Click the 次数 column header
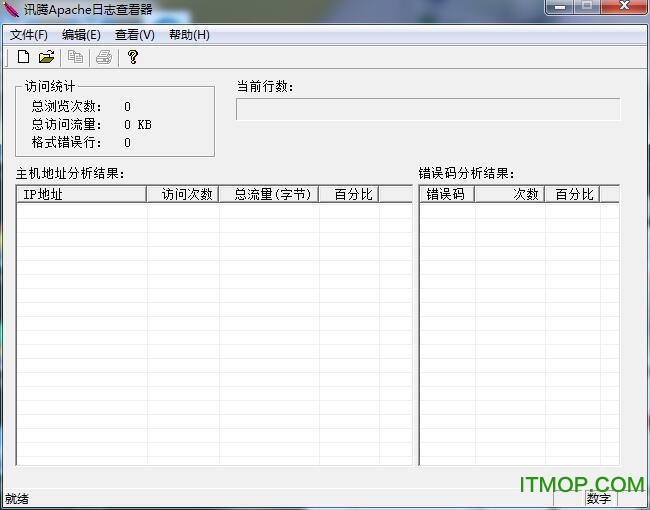The height and width of the screenshot is (510, 650). [509, 194]
